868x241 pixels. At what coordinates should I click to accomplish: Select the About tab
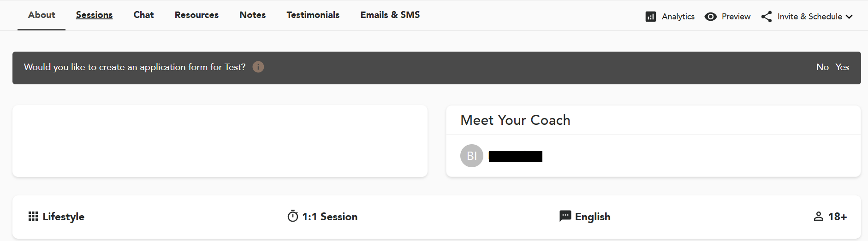tap(42, 15)
